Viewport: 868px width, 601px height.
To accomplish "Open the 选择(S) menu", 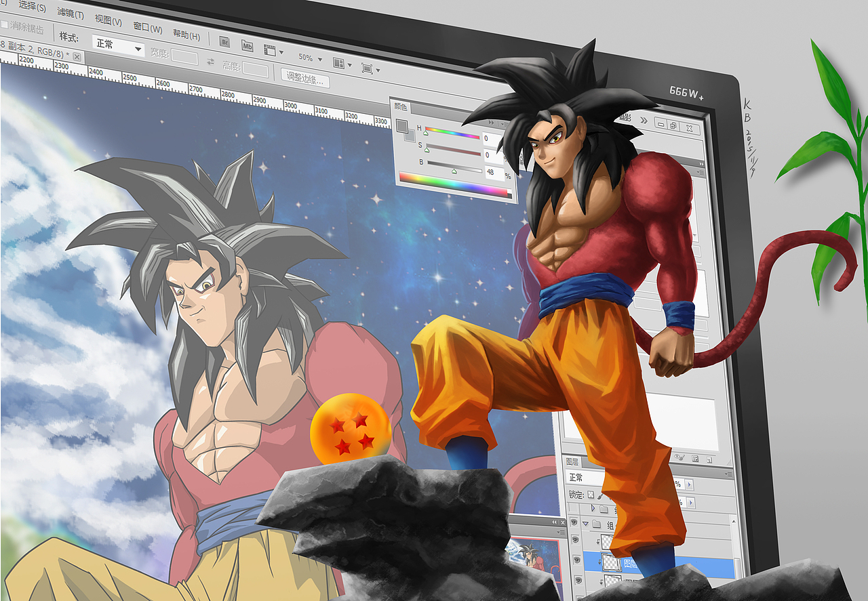I will point(32,7).
